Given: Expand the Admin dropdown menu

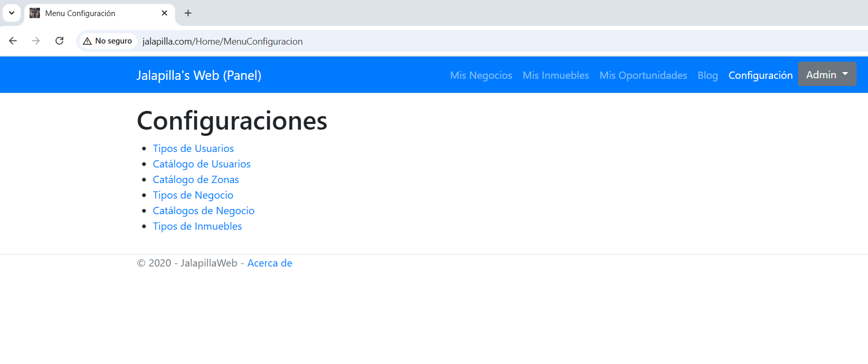Looking at the screenshot, I should click(826, 75).
